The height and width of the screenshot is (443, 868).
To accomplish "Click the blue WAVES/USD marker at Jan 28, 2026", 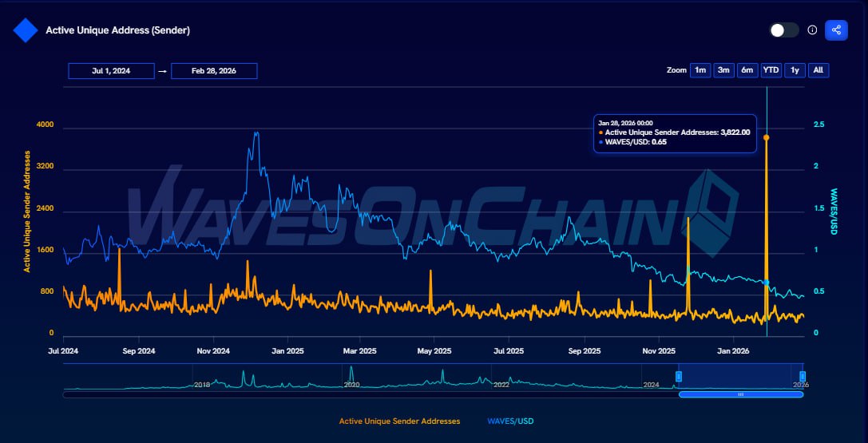I will coord(766,283).
